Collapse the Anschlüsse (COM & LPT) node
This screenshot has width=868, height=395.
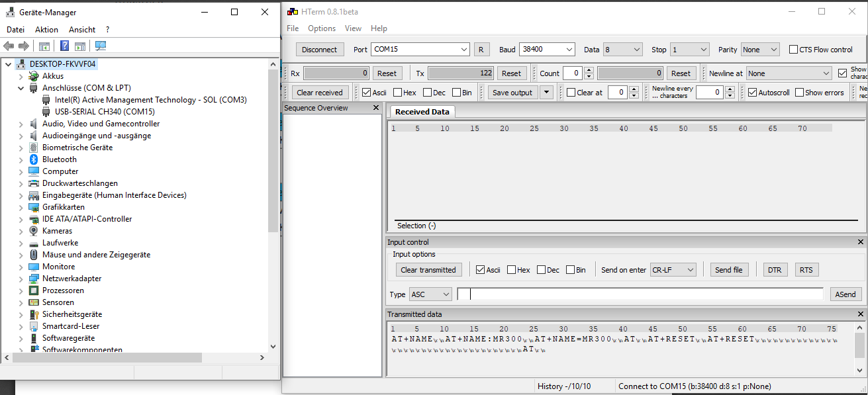pyautogui.click(x=21, y=88)
